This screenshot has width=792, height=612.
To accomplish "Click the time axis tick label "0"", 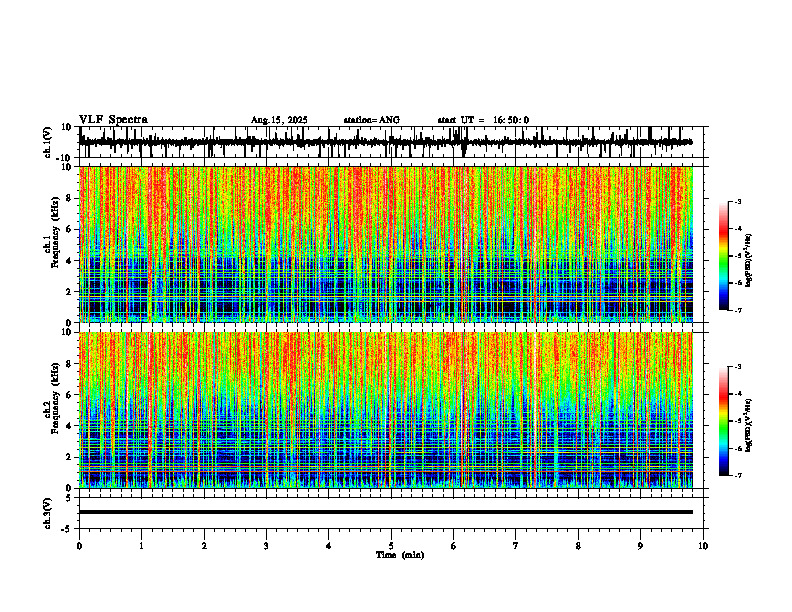I will point(79,546).
